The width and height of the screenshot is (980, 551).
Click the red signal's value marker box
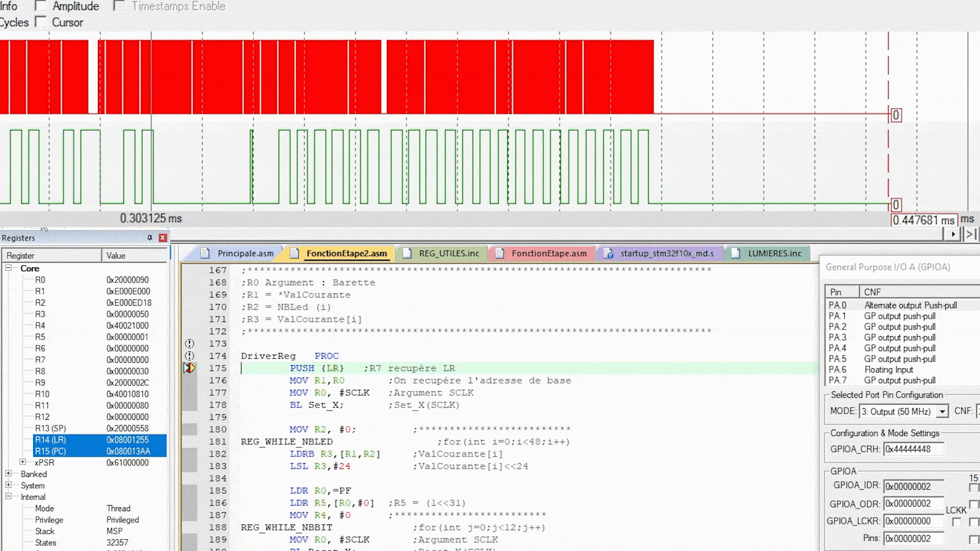(896, 115)
